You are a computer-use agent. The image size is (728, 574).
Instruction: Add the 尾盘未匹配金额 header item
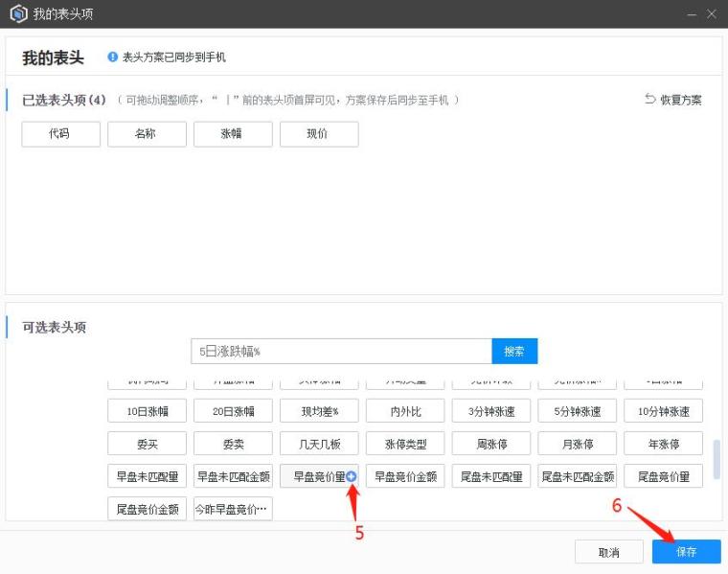click(577, 476)
